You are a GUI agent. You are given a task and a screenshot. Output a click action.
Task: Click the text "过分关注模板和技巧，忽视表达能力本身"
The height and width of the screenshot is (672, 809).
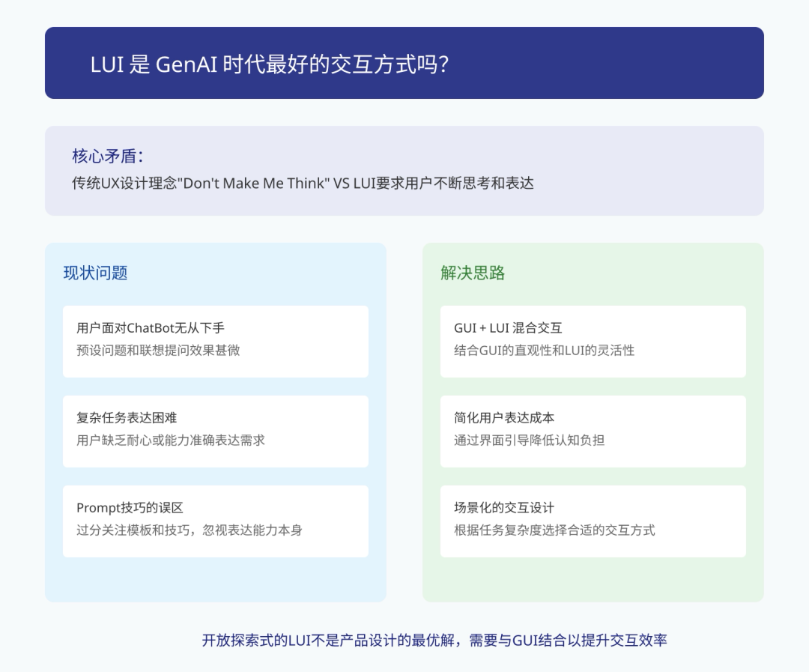click(190, 530)
